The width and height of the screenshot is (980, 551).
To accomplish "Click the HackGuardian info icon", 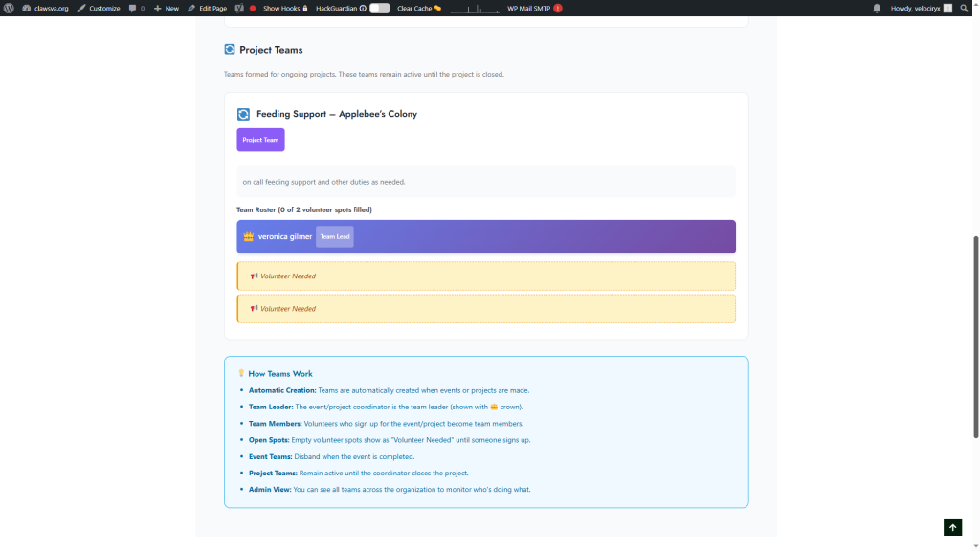I will pyautogui.click(x=363, y=8).
